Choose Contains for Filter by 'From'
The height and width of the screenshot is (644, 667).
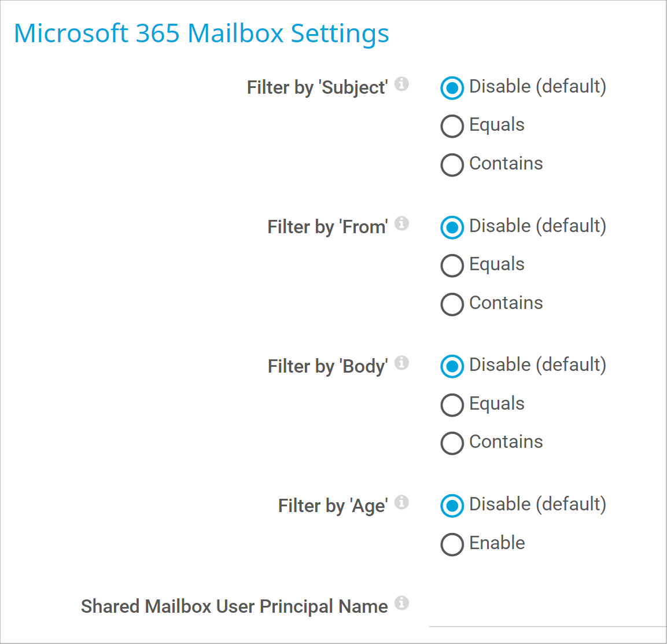pyautogui.click(x=452, y=304)
